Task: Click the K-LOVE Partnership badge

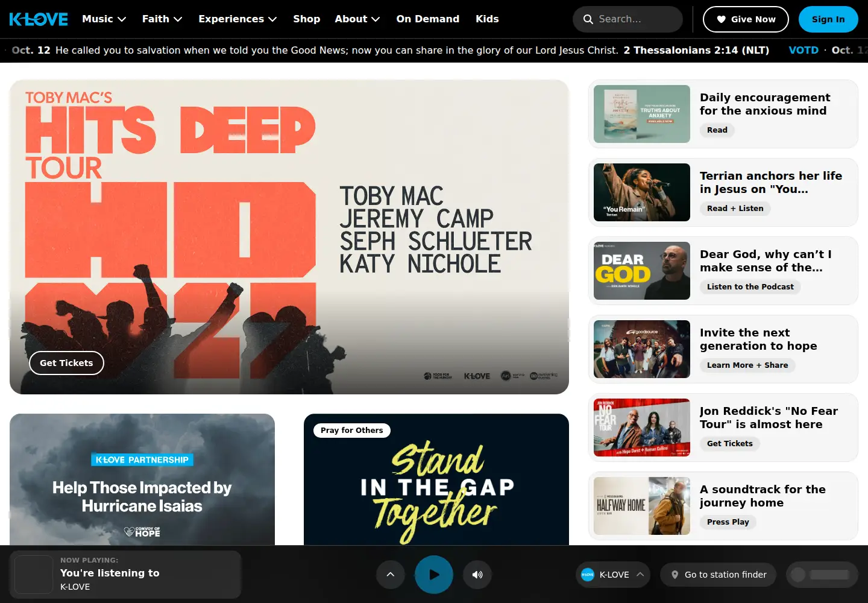Action: pyautogui.click(x=142, y=460)
